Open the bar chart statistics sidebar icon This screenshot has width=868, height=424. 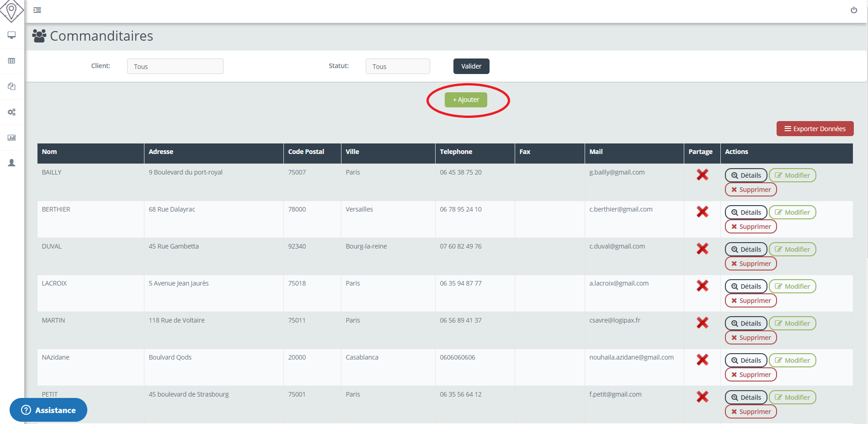click(x=12, y=138)
